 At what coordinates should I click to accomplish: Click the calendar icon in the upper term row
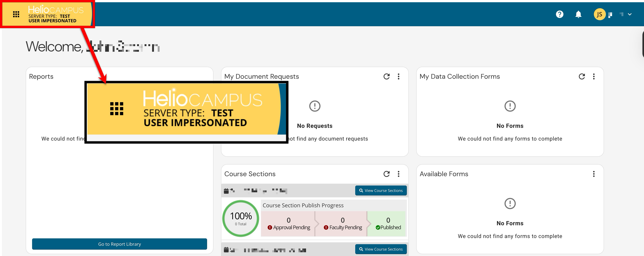point(226,191)
